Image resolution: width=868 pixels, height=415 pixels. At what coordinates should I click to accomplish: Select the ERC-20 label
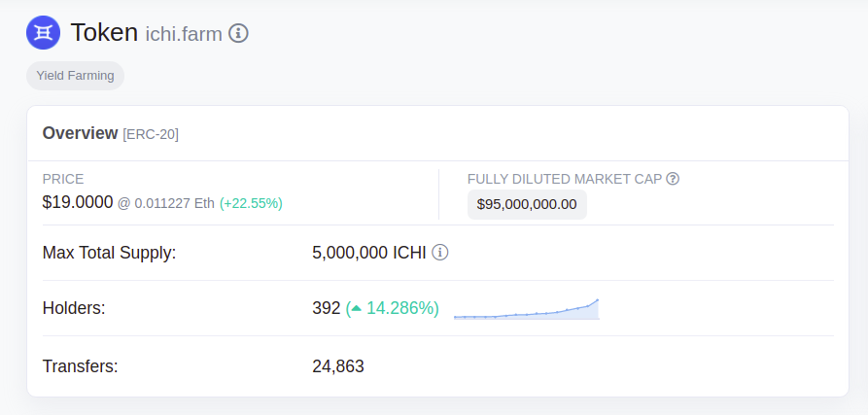[151, 134]
